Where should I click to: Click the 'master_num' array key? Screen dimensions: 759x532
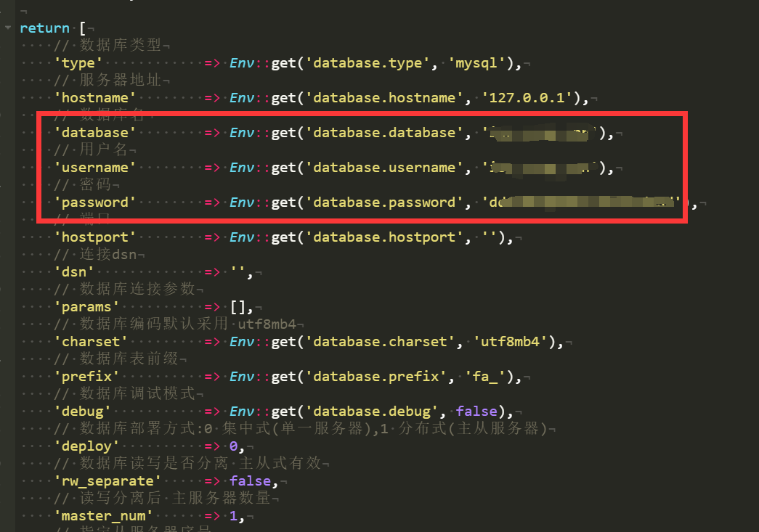[102, 516]
